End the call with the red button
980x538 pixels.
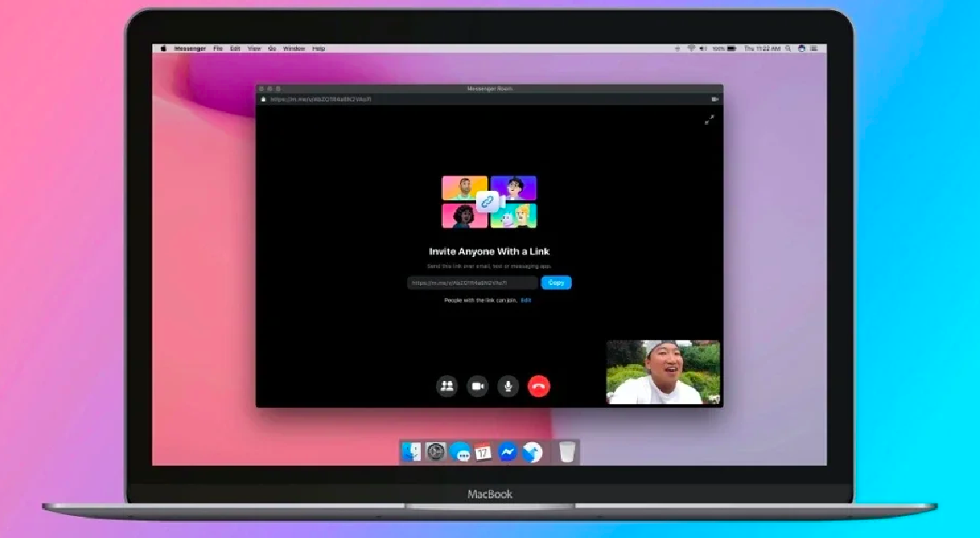[539, 386]
